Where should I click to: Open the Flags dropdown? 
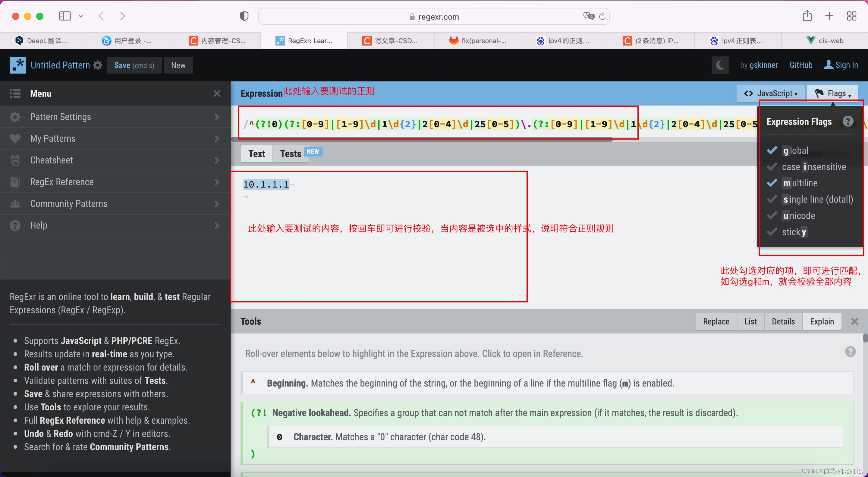(833, 93)
